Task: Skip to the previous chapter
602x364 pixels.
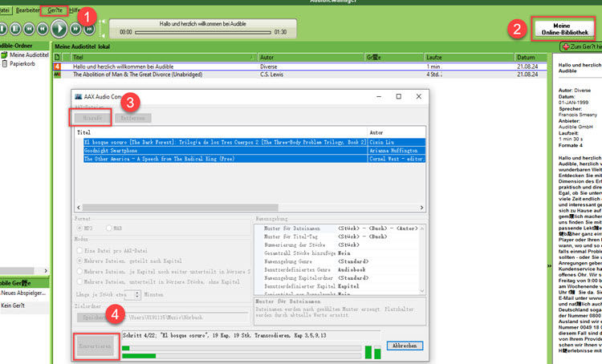Action: click(29, 29)
